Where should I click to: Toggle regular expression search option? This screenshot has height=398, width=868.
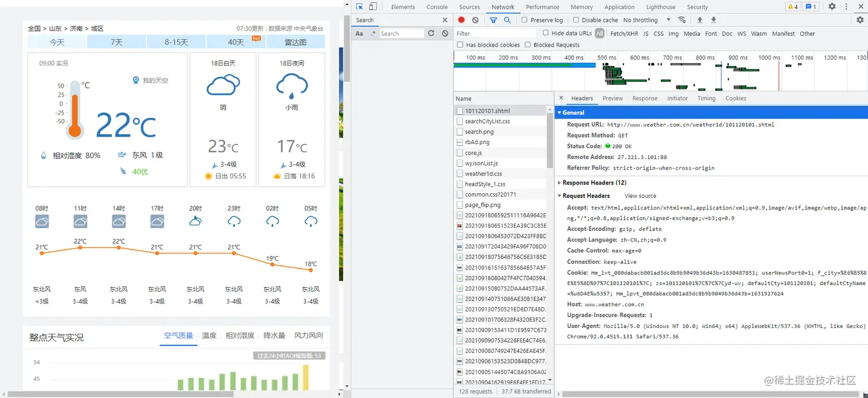pos(373,33)
